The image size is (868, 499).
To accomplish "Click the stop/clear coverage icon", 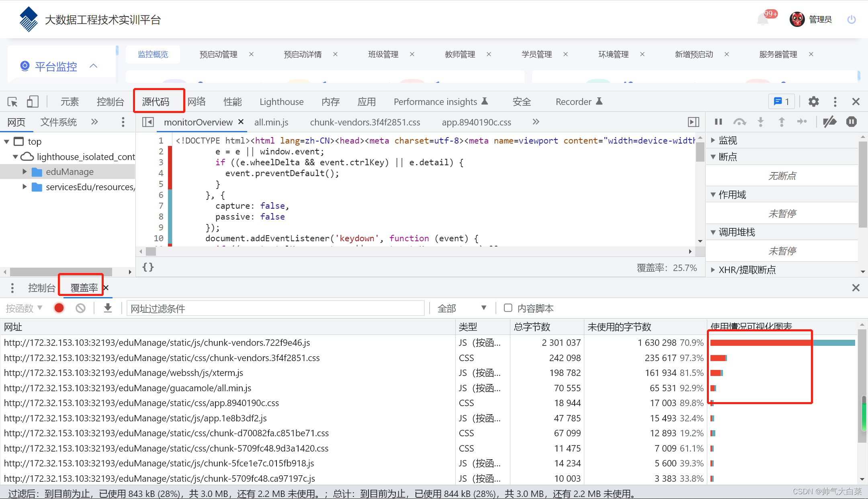I will click(82, 308).
